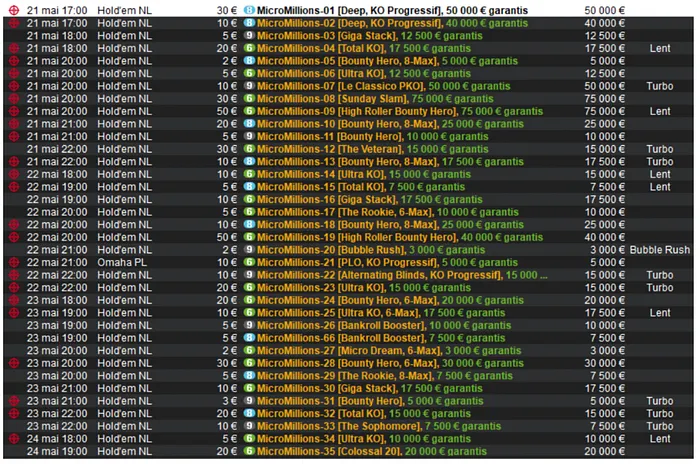Select MicroMillions-12 The Veteran tournament
Screen dimensions: 700x464
click(373, 149)
